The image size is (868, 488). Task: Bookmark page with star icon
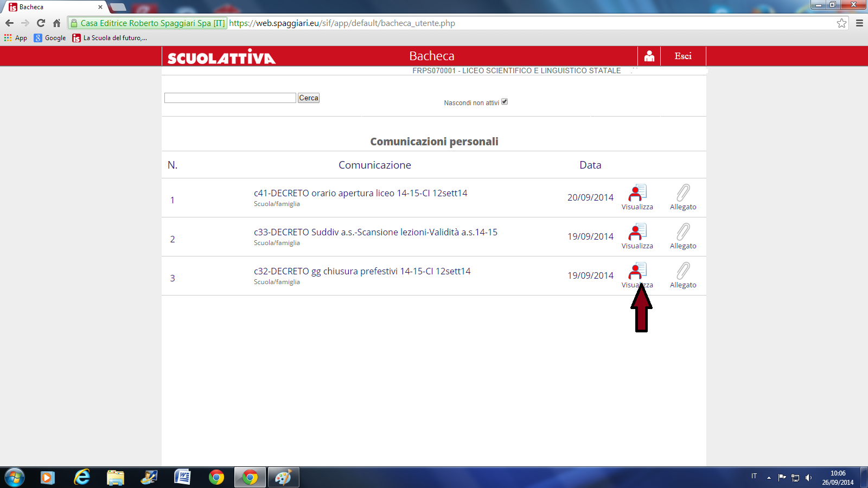841,23
